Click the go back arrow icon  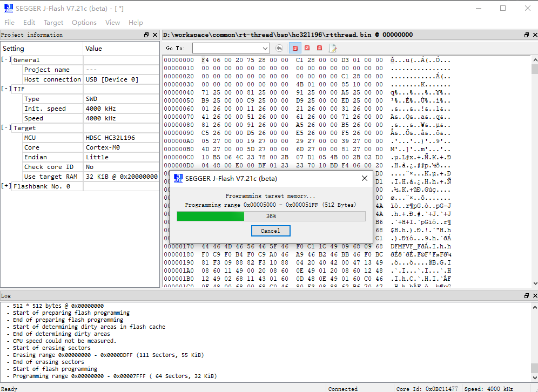click(279, 48)
